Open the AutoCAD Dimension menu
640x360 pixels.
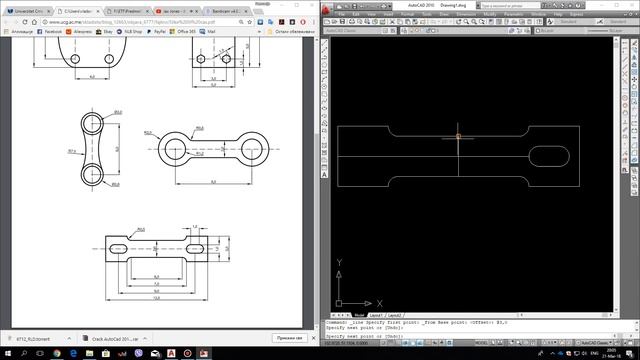coord(466,14)
